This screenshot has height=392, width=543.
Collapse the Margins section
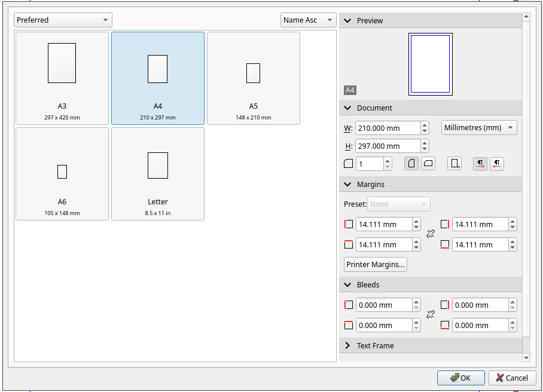click(348, 184)
